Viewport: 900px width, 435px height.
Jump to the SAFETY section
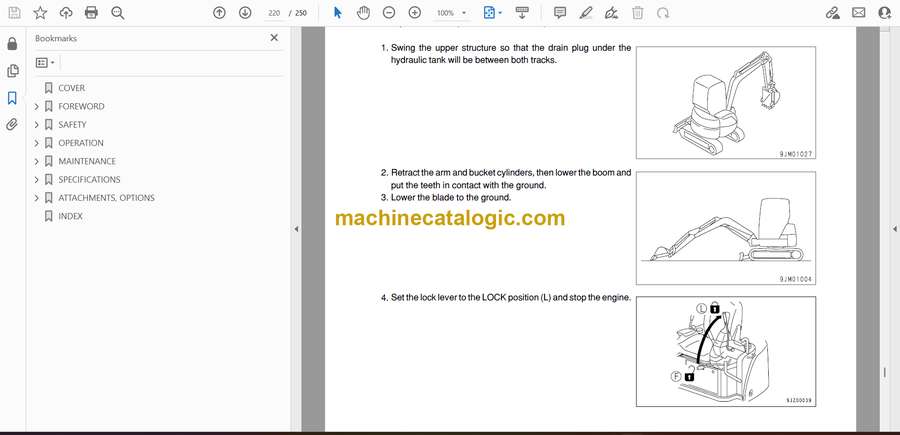tap(72, 125)
